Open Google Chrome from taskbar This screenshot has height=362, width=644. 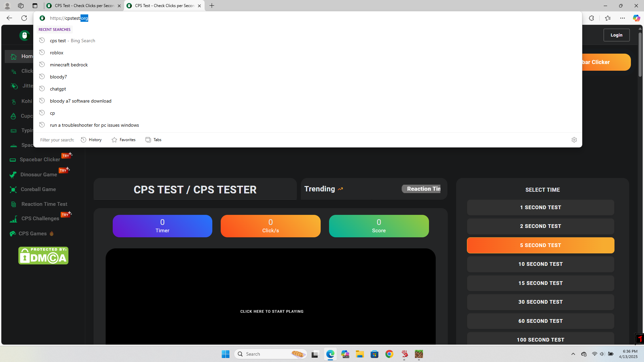[389, 354]
